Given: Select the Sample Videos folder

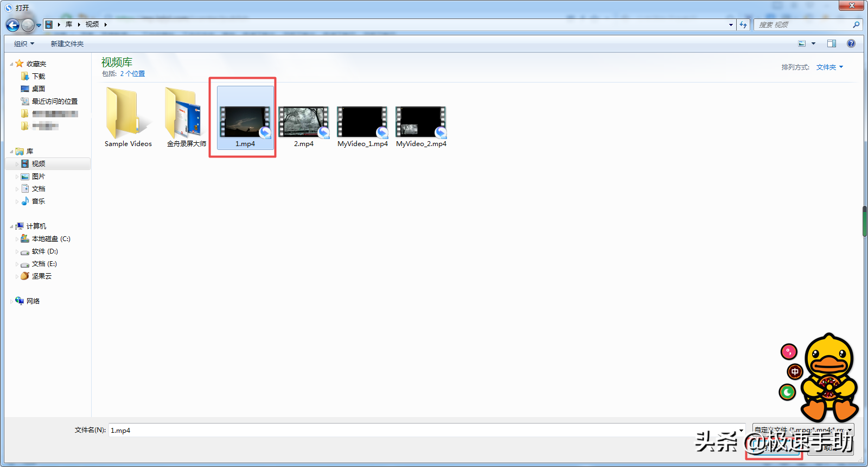Looking at the screenshot, I should 128,117.
